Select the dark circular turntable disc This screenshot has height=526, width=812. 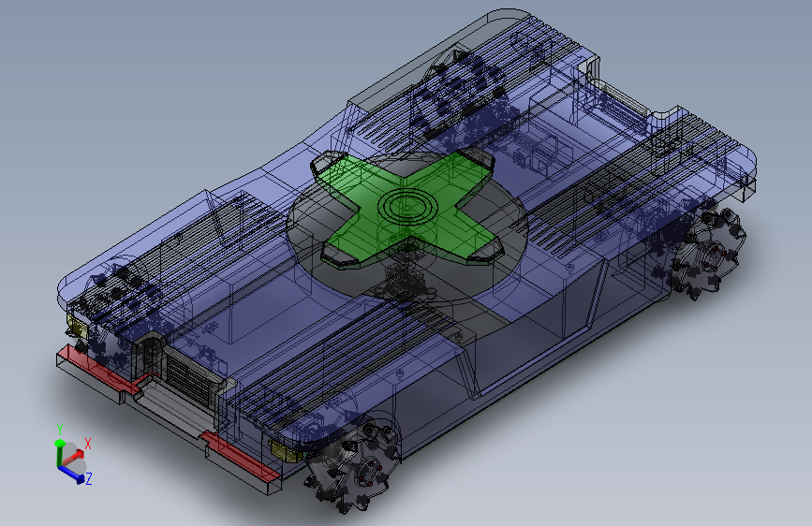tap(407, 227)
